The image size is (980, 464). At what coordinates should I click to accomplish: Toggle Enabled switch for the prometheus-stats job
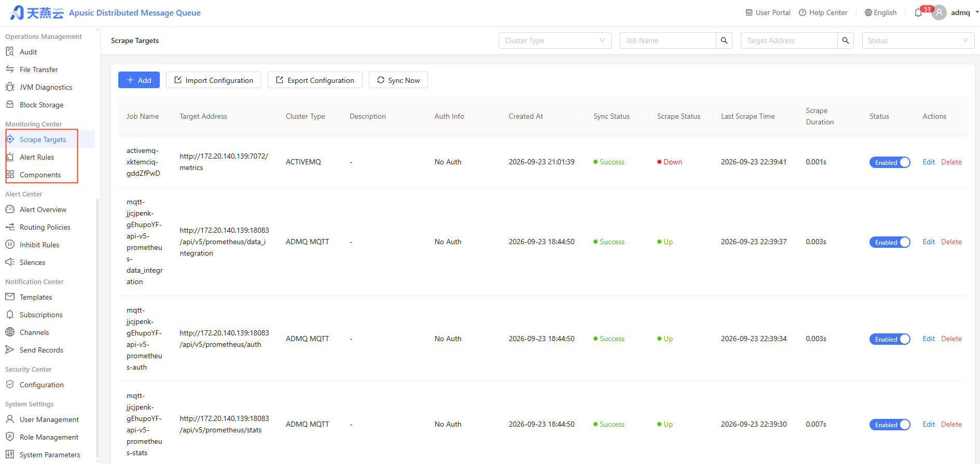click(890, 425)
